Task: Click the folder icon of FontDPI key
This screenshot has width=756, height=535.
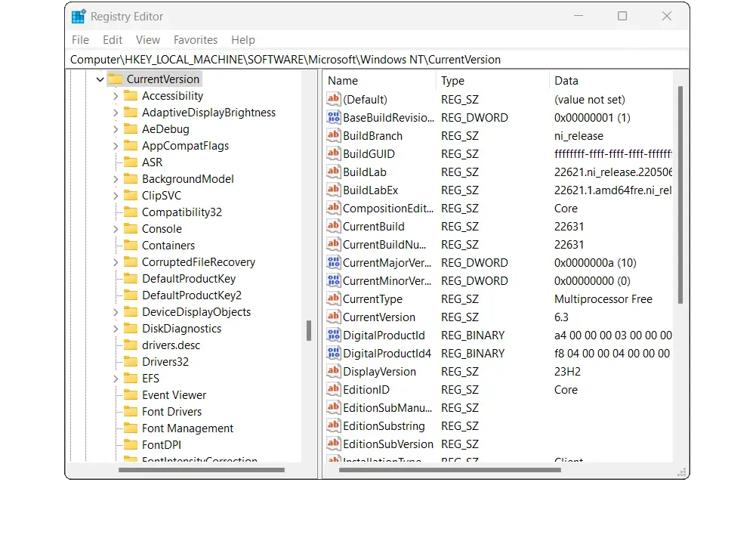Action: (131, 445)
